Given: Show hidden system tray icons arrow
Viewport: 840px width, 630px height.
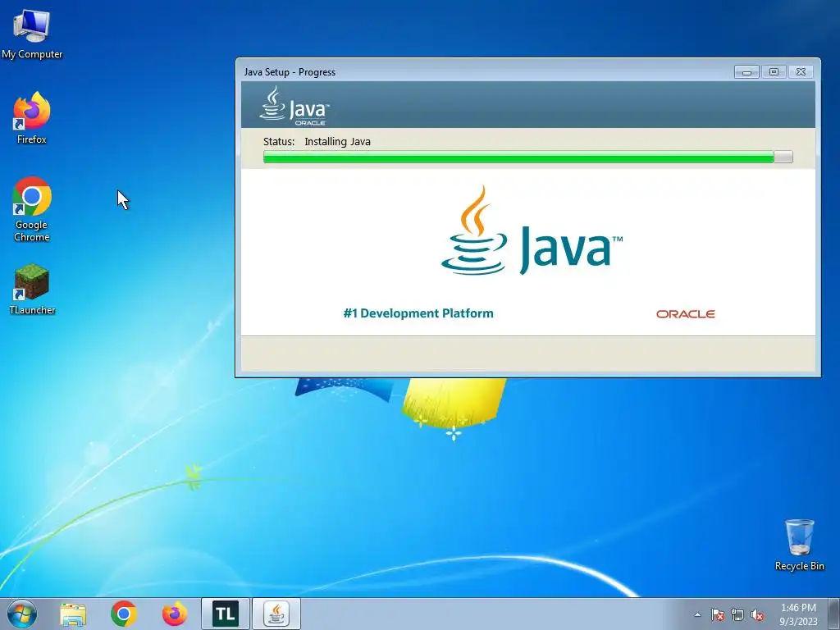Looking at the screenshot, I should click(697, 614).
